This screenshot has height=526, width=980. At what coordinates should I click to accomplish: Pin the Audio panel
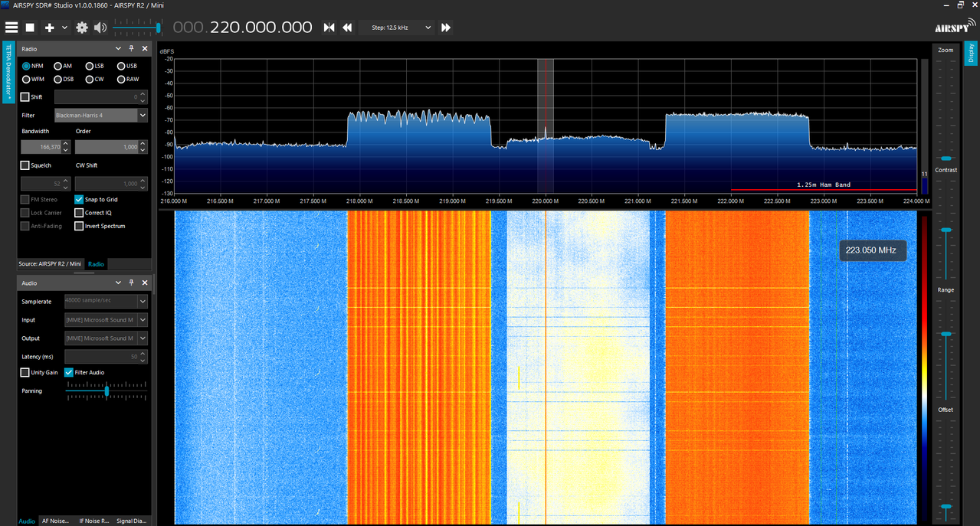click(x=132, y=283)
